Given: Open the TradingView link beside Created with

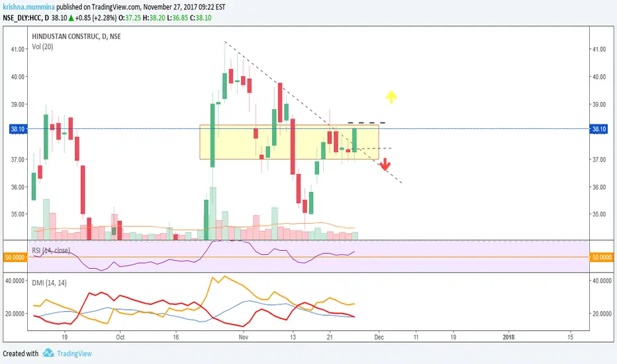Looking at the screenshot, I should 74,353.
